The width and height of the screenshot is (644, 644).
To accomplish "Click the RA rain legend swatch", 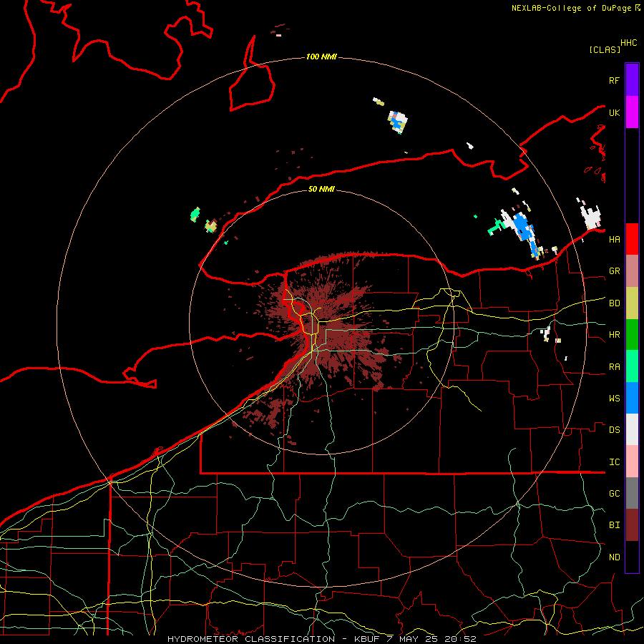I will tap(632, 366).
